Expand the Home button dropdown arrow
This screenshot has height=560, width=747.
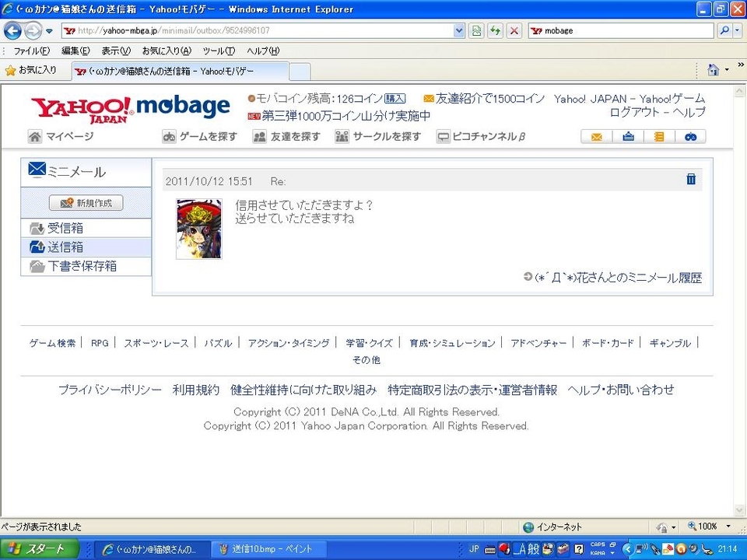(x=727, y=71)
